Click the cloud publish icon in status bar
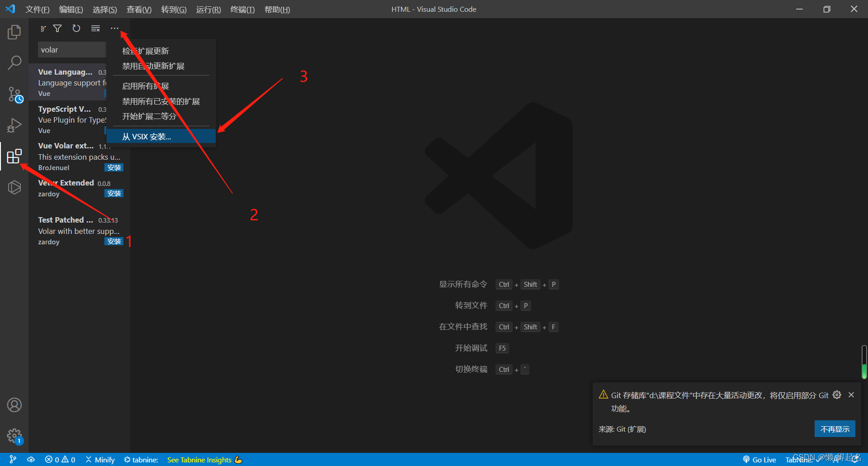 pyautogui.click(x=31, y=460)
